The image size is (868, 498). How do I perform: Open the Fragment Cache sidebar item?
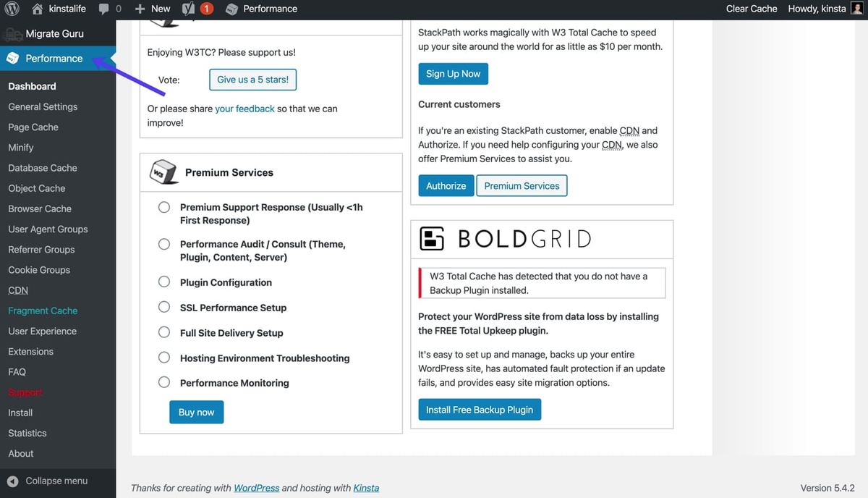43,311
